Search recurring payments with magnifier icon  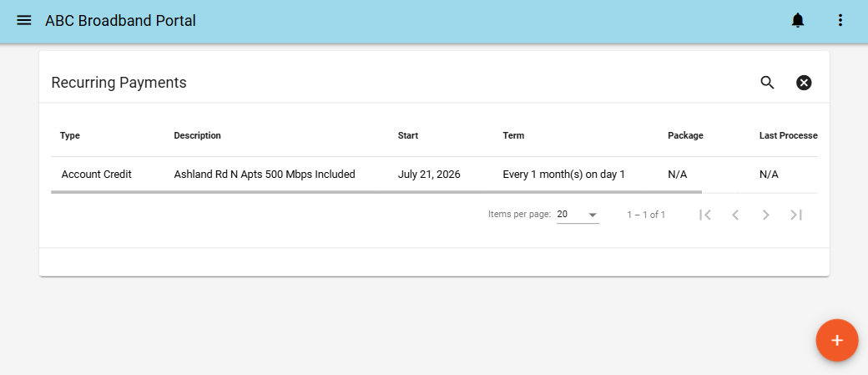point(767,83)
